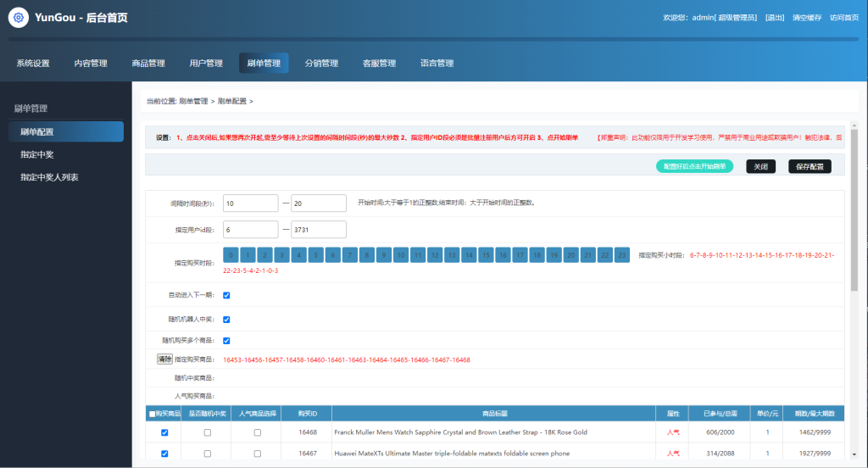Select hour 23 purchase time block
Screen dimensions: 868x468
point(621,254)
